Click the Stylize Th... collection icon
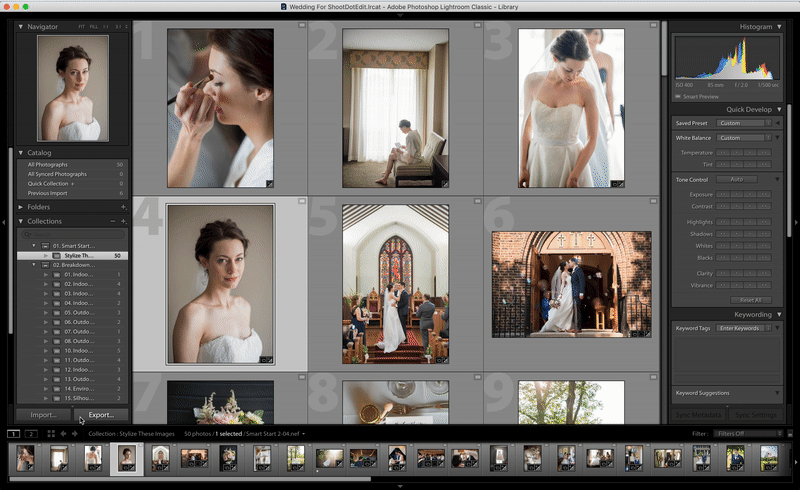 coord(56,255)
